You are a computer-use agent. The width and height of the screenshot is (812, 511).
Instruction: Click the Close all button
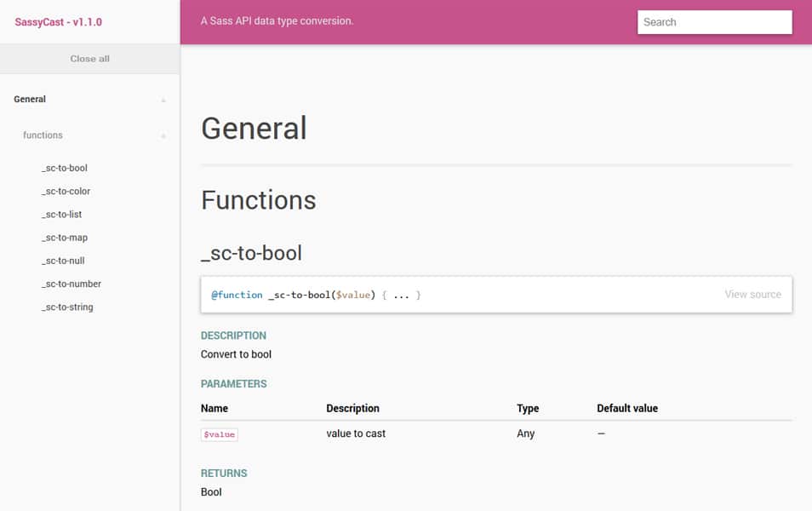[89, 58]
